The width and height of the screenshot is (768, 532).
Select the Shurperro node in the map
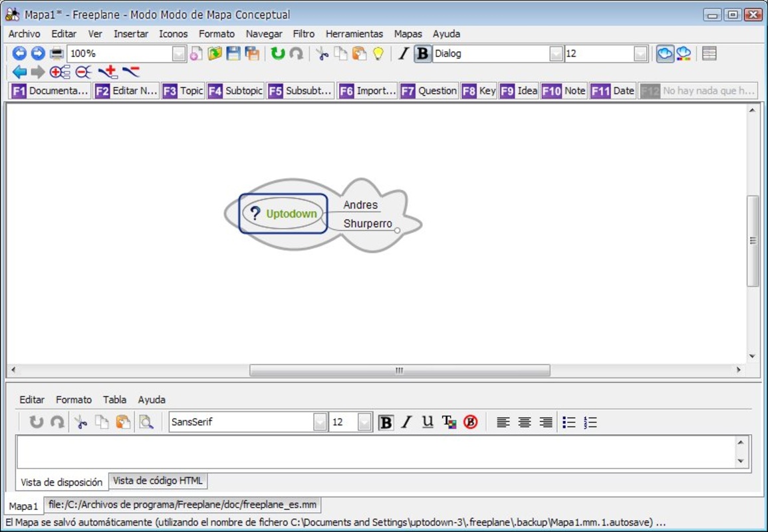pos(367,224)
